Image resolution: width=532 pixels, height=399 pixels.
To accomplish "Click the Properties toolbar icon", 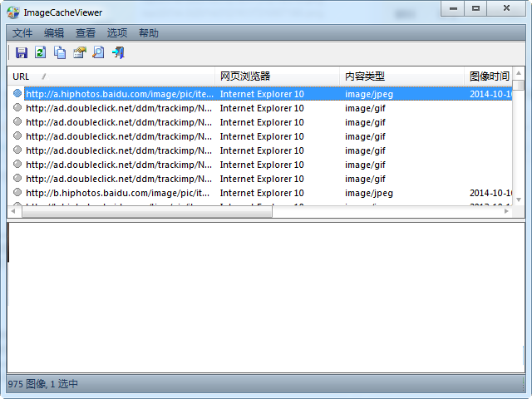I will coord(79,53).
